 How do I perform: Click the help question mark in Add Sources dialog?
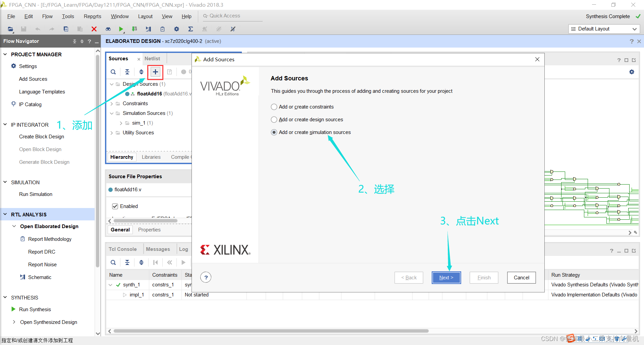[206, 277]
